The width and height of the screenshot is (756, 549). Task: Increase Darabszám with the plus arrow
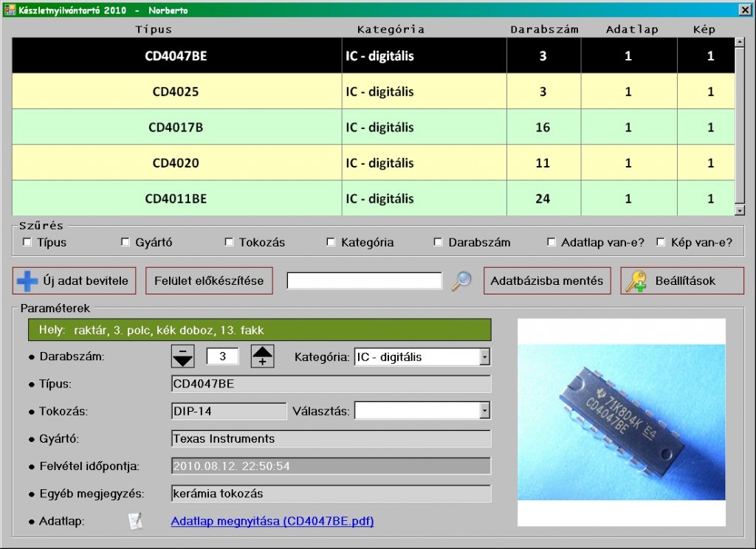(x=263, y=356)
